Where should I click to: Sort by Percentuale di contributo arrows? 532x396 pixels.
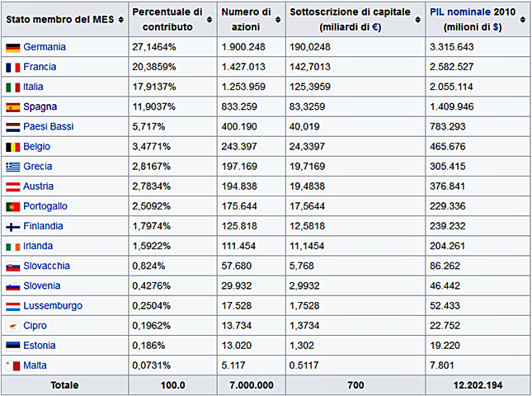210,20
